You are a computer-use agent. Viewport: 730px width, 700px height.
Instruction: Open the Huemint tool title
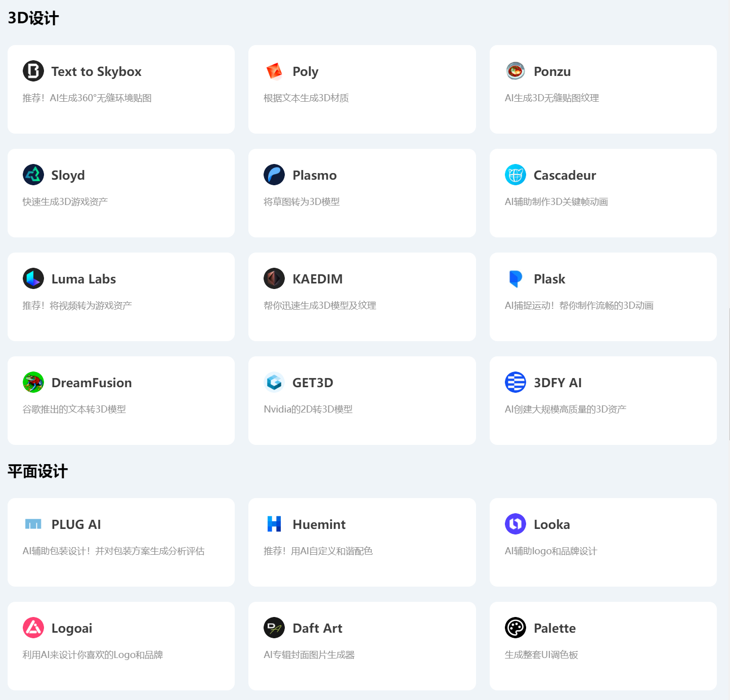pyautogui.click(x=319, y=524)
